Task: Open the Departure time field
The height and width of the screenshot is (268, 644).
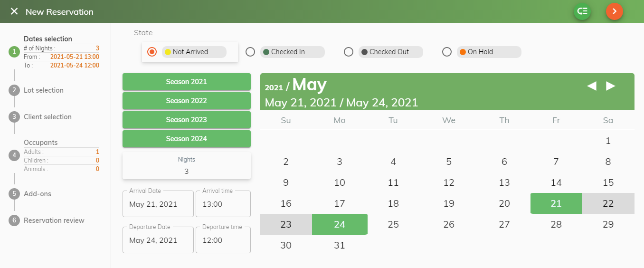Action: click(223, 240)
